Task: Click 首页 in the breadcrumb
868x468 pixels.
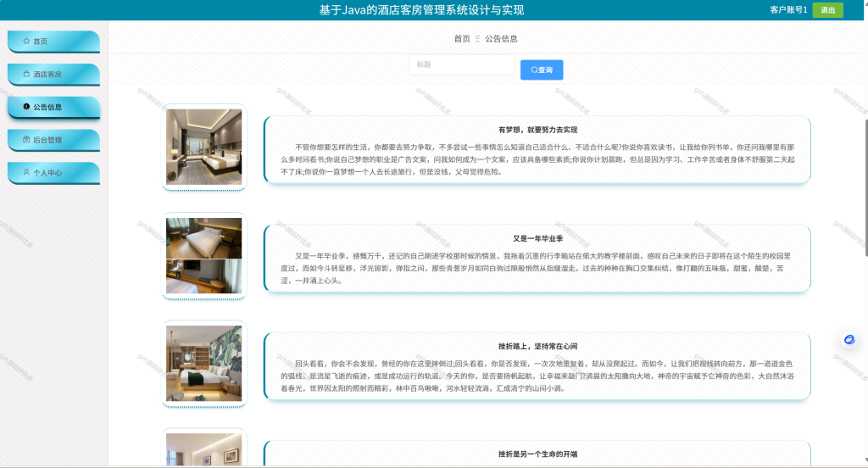Action: [x=462, y=39]
